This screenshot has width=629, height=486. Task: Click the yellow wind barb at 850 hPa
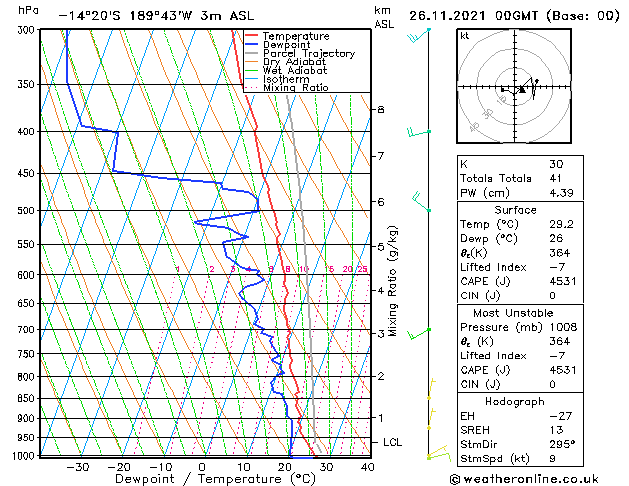click(x=431, y=389)
